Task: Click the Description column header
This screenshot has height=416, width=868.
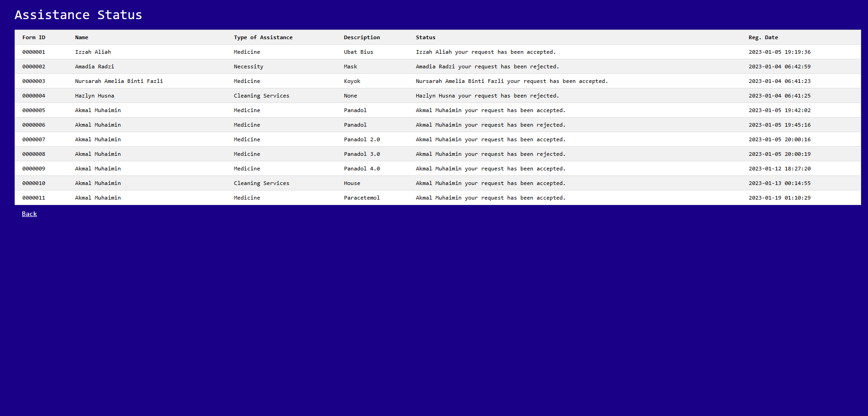Action: 362,37
